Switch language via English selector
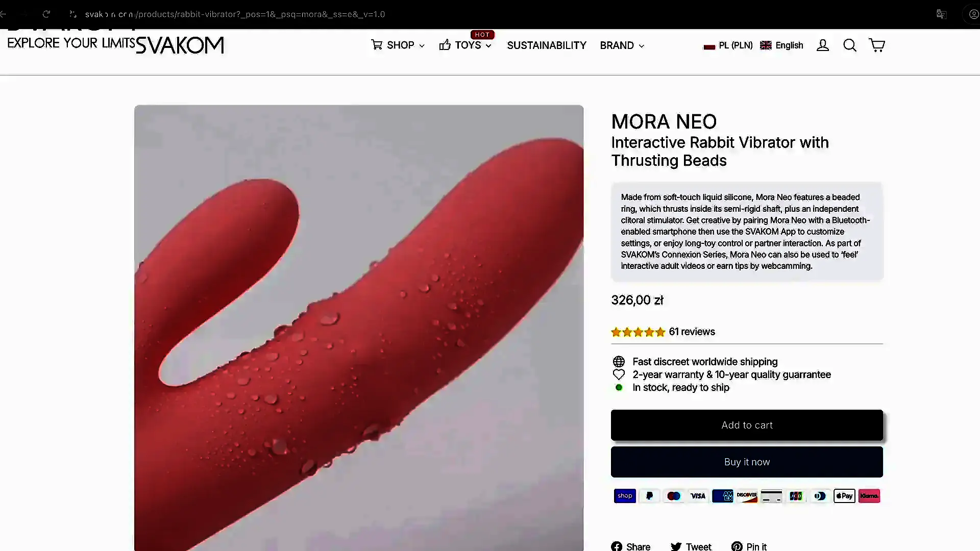 point(781,45)
